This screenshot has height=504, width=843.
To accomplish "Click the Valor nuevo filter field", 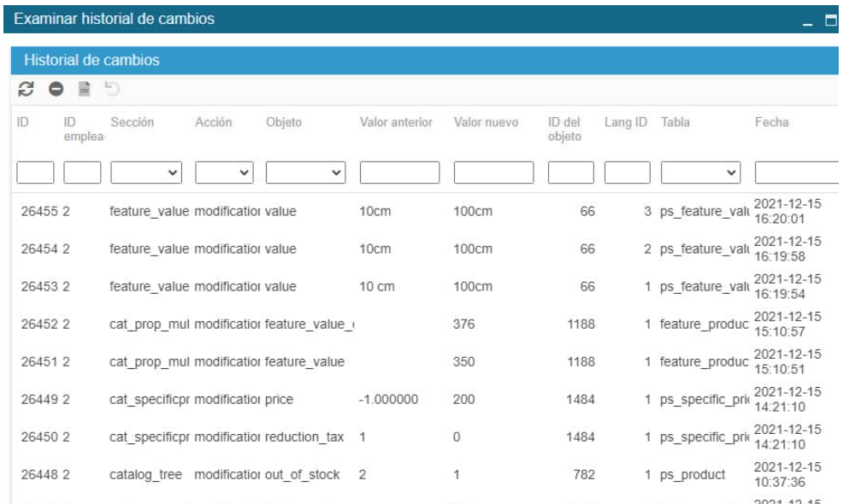I will click(x=493, y=173).
